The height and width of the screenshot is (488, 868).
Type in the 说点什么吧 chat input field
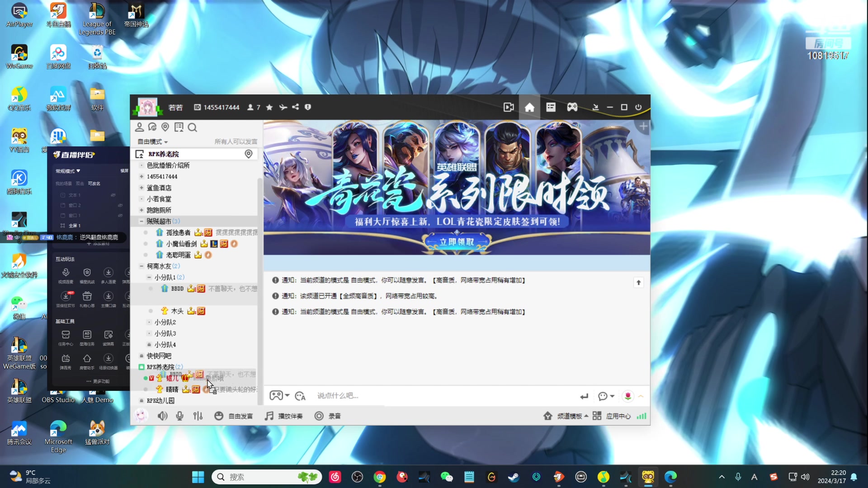(x=443, y=396)
